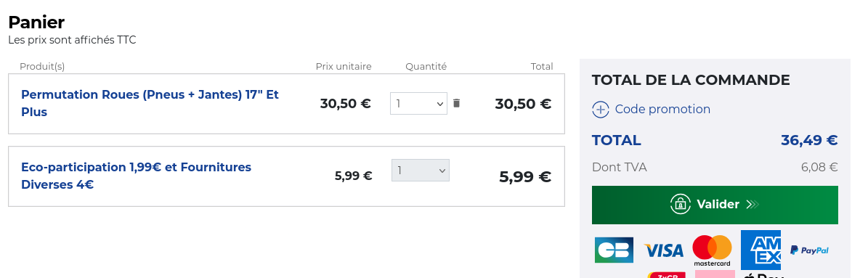Select the Mastercard payment logo
The width and height of the screenshot is (868, 278).
(712, 250)
